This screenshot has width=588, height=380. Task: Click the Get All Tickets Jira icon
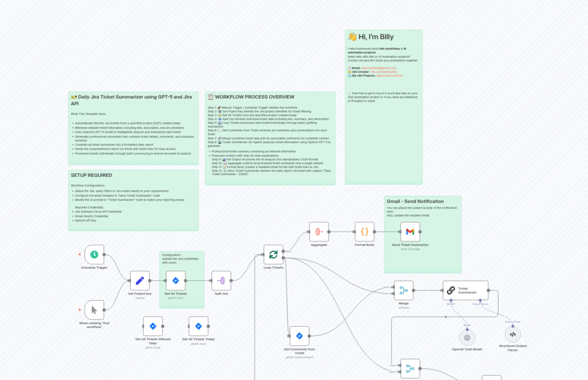pyautogui.click(x=175, y=281)
